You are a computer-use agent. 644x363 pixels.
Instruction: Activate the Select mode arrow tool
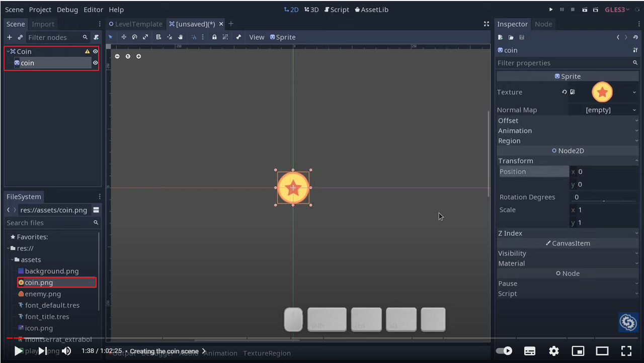pyautogui.click(x=111, y=37)
